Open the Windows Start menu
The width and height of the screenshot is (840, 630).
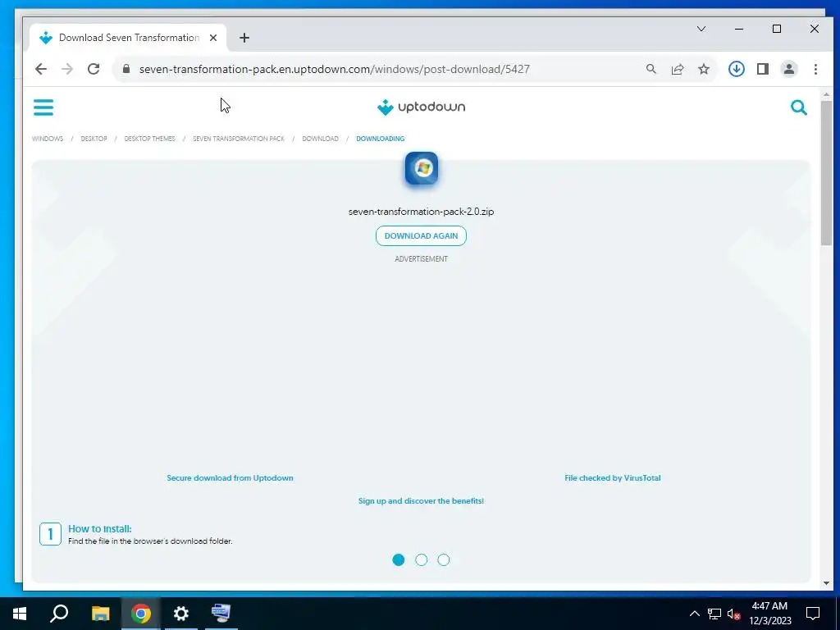click(x=20, y=614)
